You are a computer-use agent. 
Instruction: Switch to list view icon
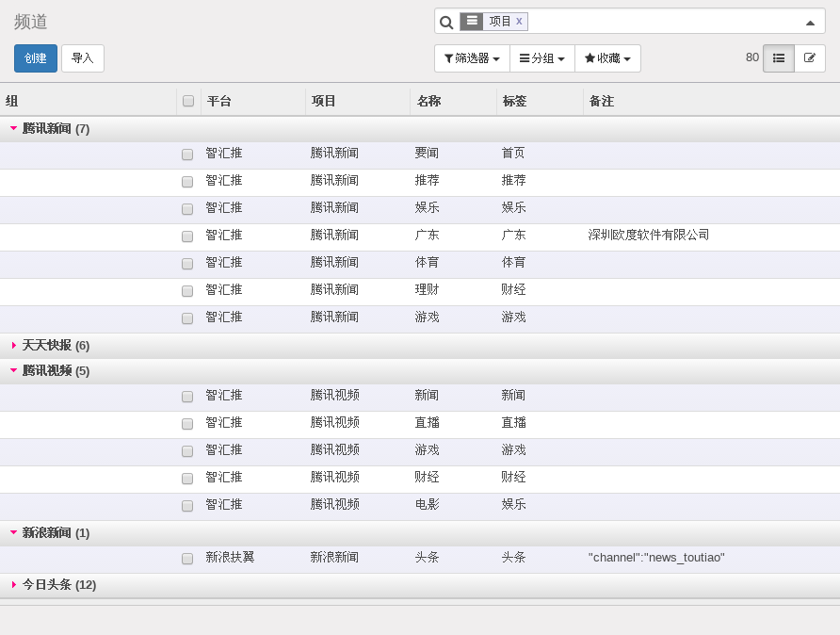(779, 57)
